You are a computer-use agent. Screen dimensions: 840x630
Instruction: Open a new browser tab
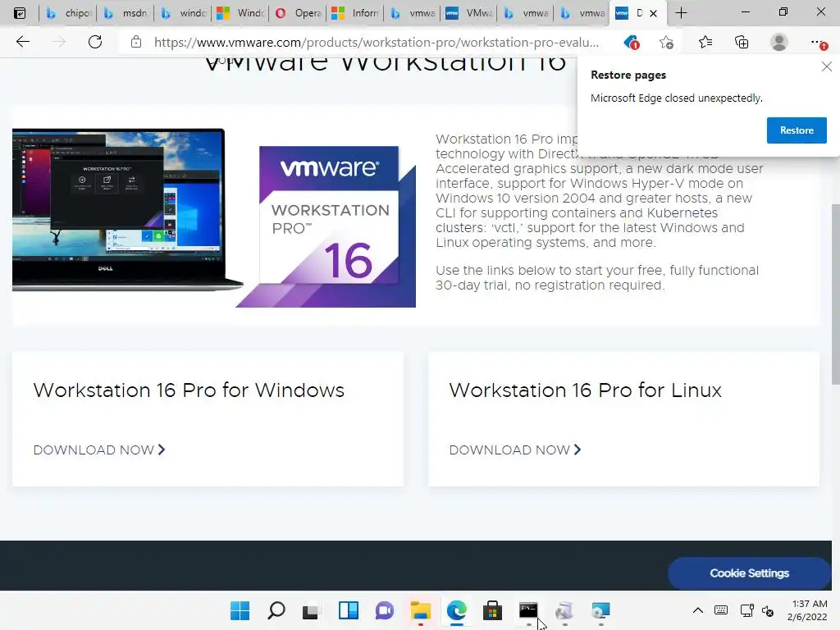coord(681,13)
